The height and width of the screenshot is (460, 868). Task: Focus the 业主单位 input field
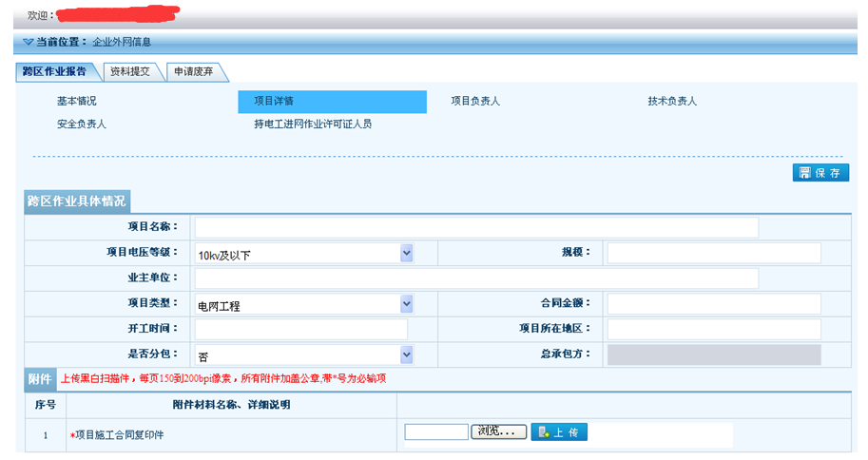click(476, 278)
